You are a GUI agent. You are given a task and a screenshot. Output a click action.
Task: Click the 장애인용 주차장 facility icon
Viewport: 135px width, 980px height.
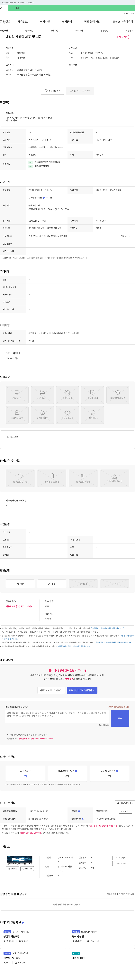pyautogui.click(x=20, y=478)
